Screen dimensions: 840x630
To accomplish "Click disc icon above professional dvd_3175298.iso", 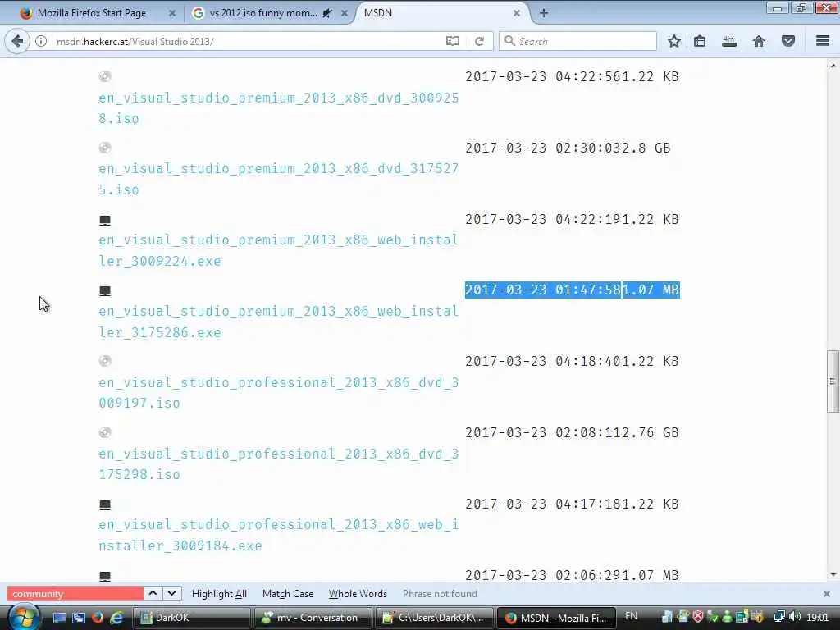I will [x=105, y=432].
